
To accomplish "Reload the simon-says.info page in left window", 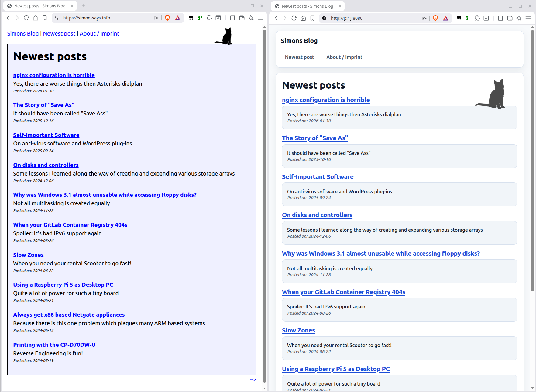I will tap(26, 18).
